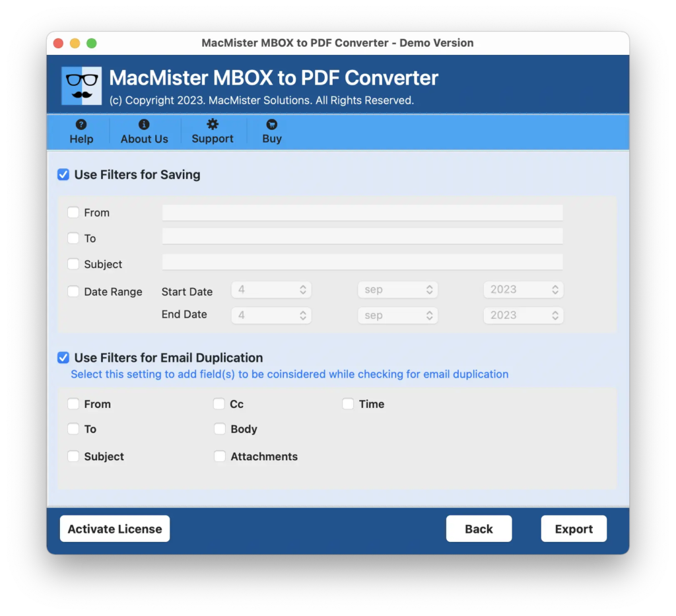Viewport: 676px width, 616px height.
Task: Check the Cc duplication checkbox
Action: click(220, 404)
